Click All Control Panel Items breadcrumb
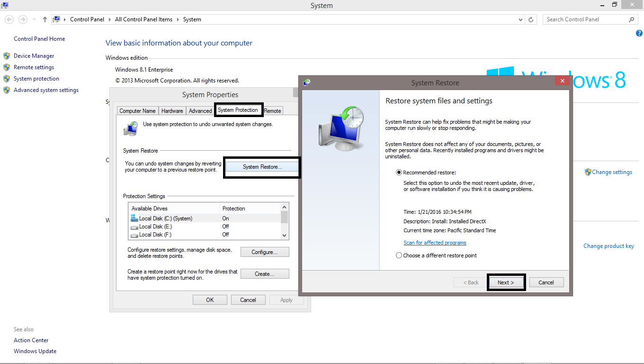 pyautogui.click(x=144, y=19)
